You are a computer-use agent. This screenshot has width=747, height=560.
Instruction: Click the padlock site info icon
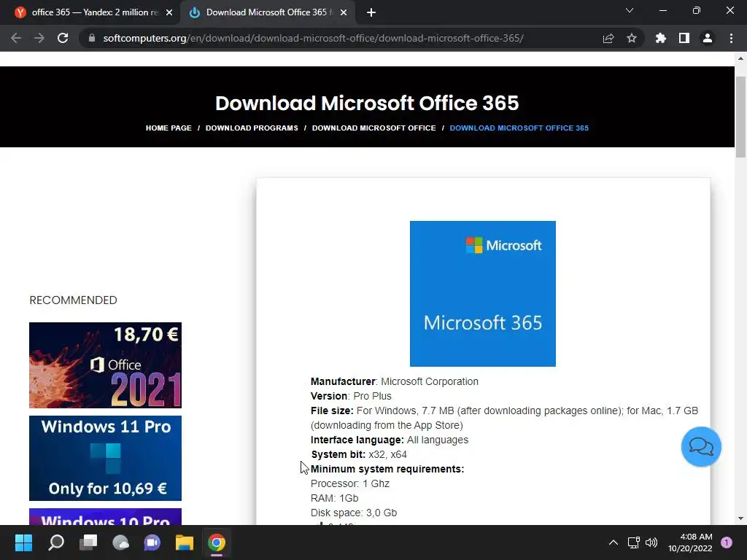pyautogui.click(x=92, y=38)
